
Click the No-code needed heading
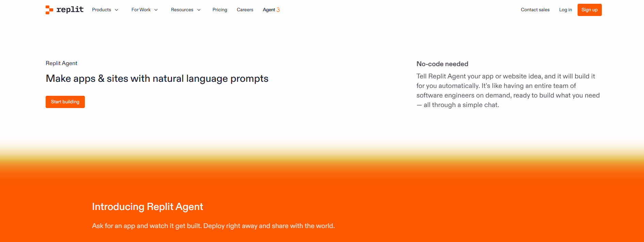click(x=442, y=64)
